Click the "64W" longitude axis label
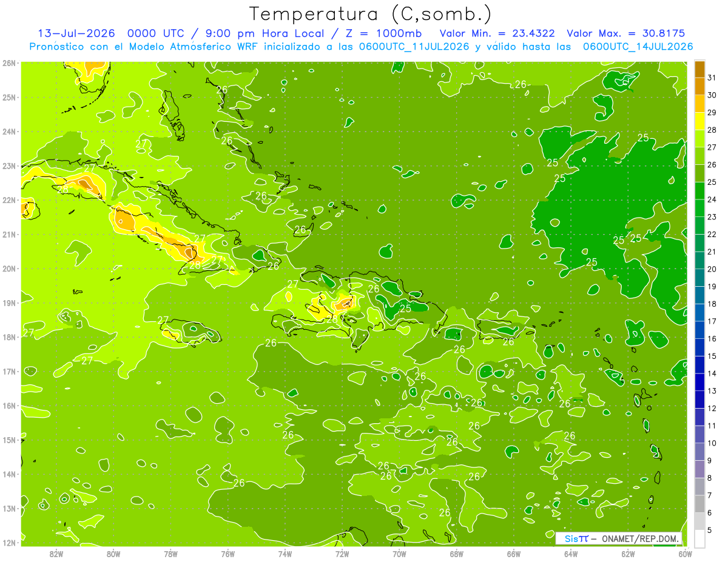Image resolution: width=728 pixels, height=562 pixels. (x=571, y=554)
